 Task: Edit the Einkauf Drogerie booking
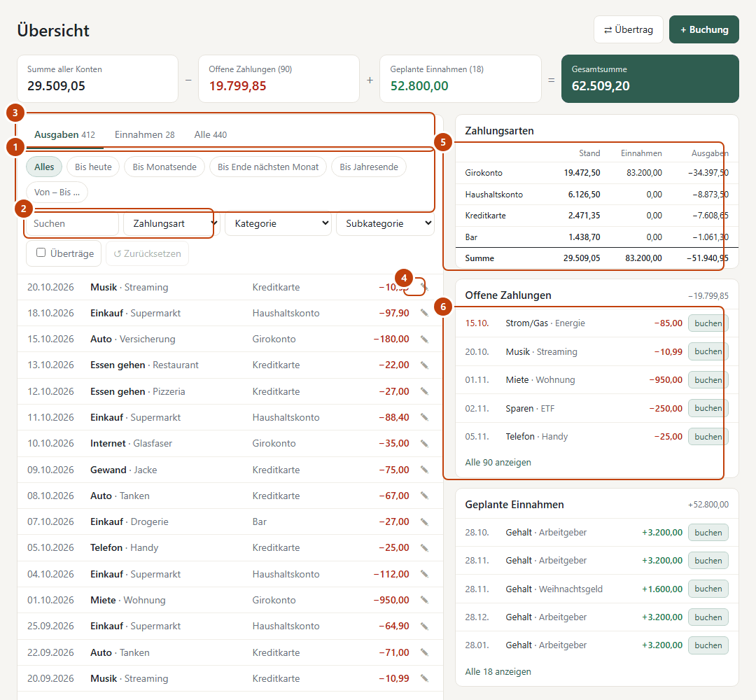(x=424, y=521)
